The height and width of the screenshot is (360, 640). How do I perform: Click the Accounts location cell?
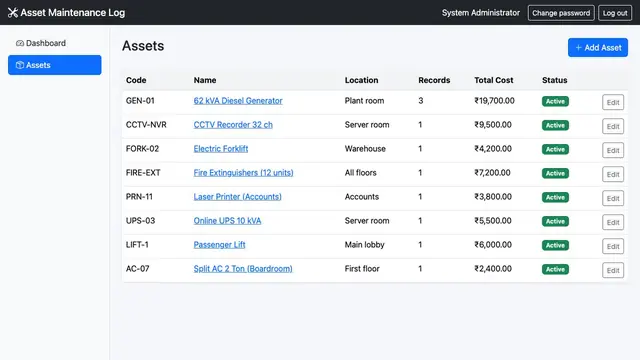(362, 197)
